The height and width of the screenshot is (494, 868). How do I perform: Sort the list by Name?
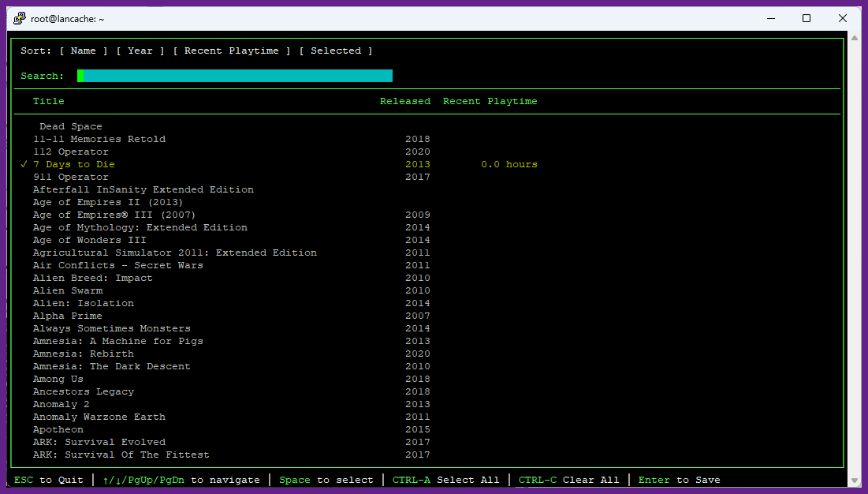[83, 51]
